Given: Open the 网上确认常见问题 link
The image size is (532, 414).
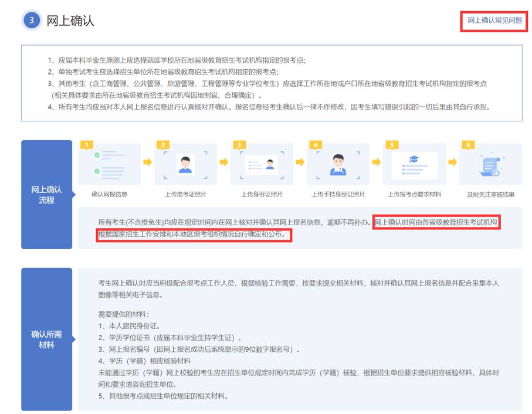Looking at the screenshot, I should point(494,21).
